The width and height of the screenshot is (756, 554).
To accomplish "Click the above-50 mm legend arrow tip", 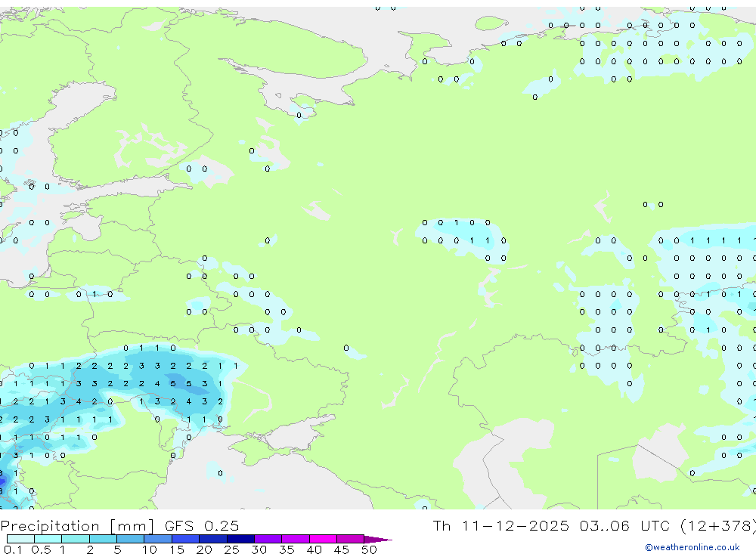I will tap(378, 539).
